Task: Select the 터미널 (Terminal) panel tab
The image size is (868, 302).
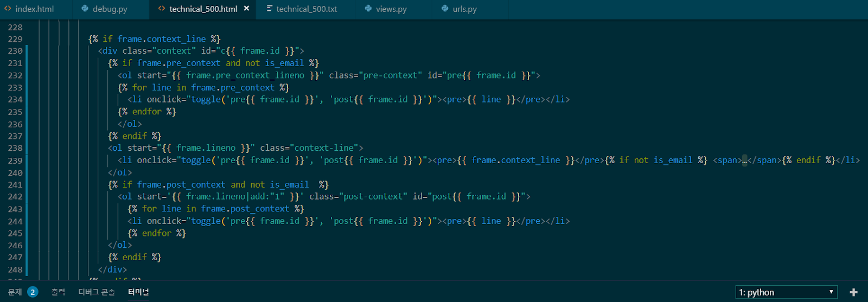Action: 138,292
